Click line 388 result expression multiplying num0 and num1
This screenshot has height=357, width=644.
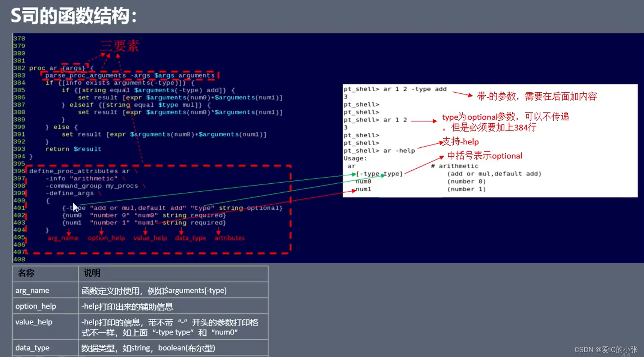coord(180,112)
